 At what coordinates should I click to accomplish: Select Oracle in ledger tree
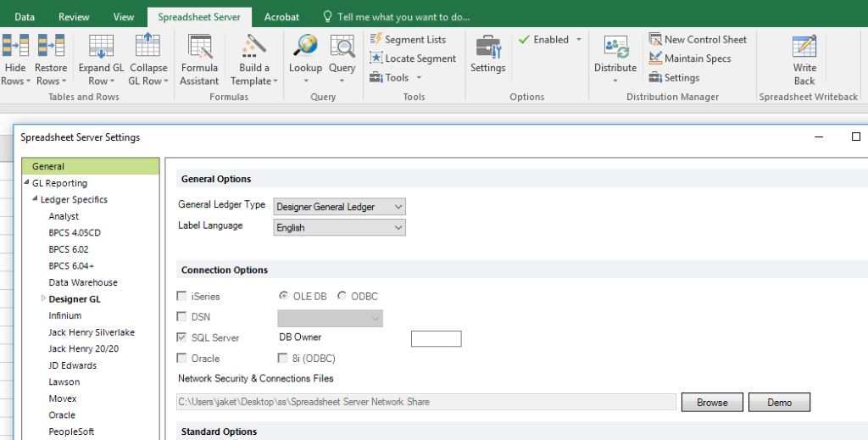coord(62,415)
